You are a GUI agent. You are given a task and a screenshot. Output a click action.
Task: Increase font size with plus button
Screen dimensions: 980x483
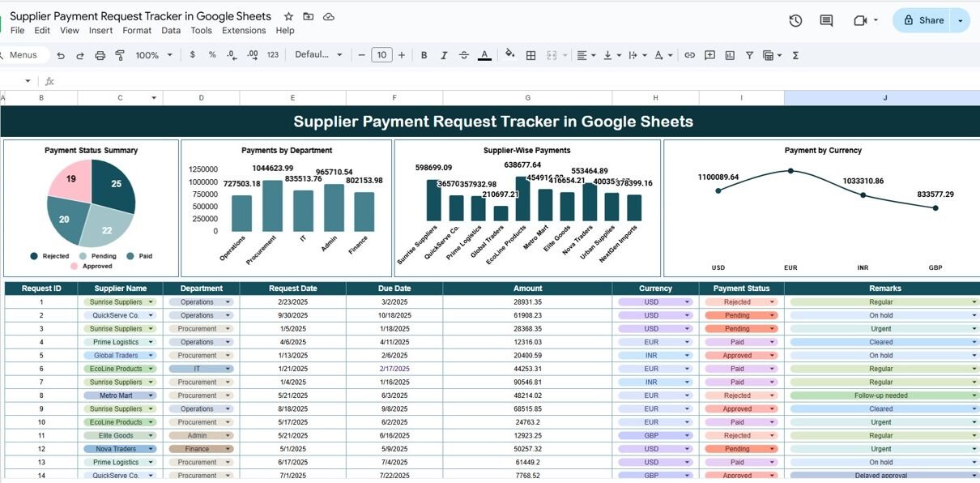[x=401, y=55]
